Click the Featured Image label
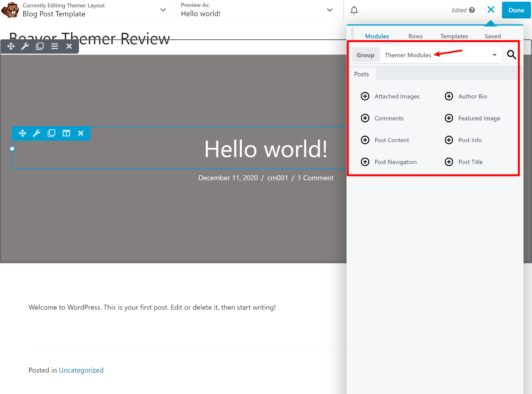Viewport: 532px width, 394px height. 479,118
